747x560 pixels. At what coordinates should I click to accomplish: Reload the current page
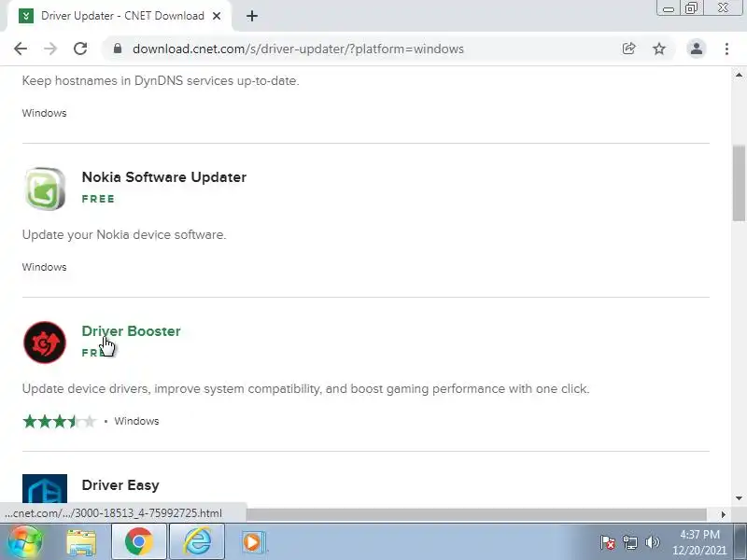pyautogui.click(x=80, y=49)
